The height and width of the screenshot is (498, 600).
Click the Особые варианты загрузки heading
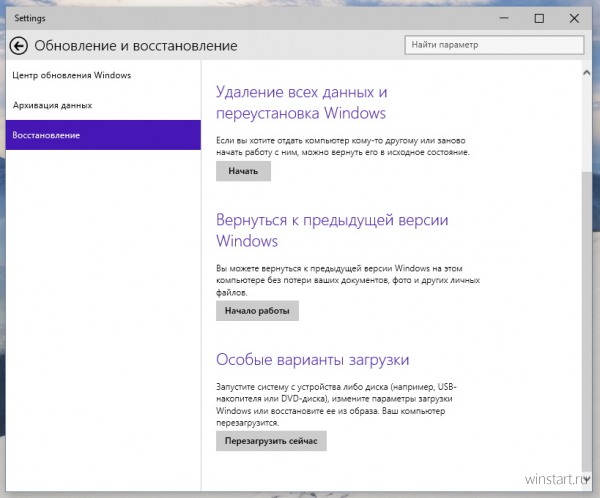pyautogui.click(x=313, y=358)
